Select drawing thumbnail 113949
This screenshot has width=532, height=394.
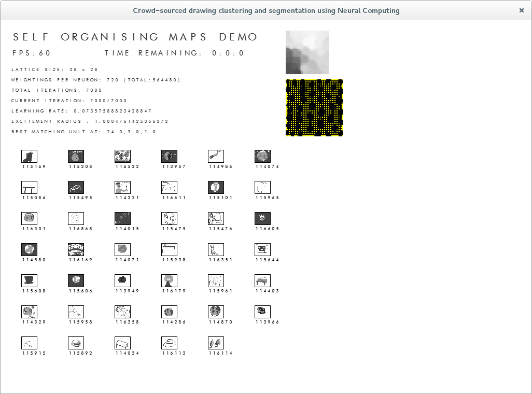122,280
